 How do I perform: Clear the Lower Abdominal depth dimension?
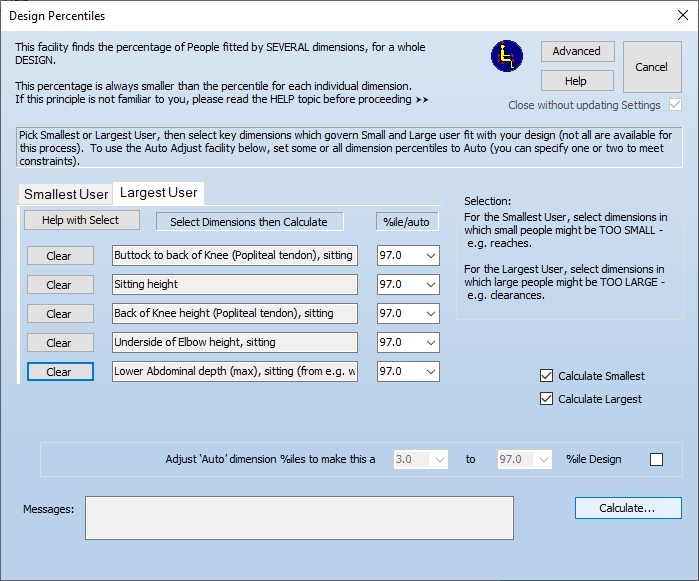pos(59,372)
